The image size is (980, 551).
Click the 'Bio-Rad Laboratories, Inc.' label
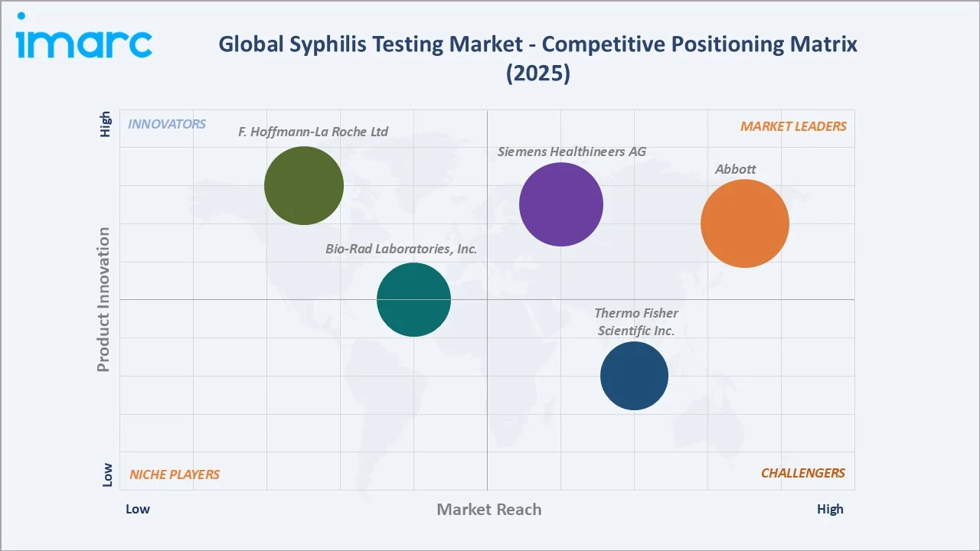point(401,249)
